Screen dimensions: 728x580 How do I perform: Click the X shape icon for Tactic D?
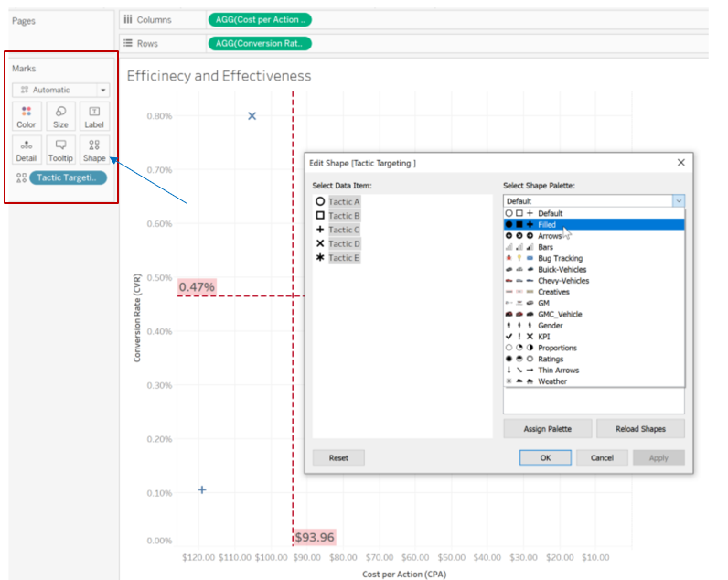click(x=320, y=243)
